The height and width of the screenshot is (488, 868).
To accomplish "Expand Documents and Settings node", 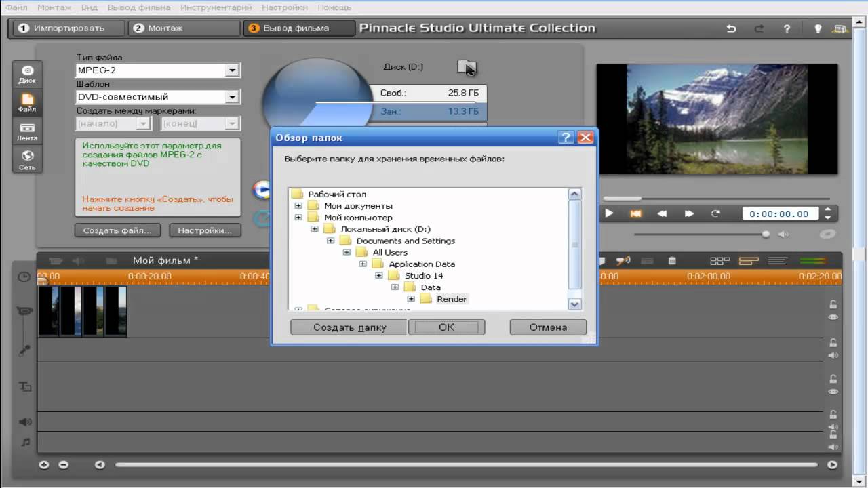I will [x=331, y=241].
